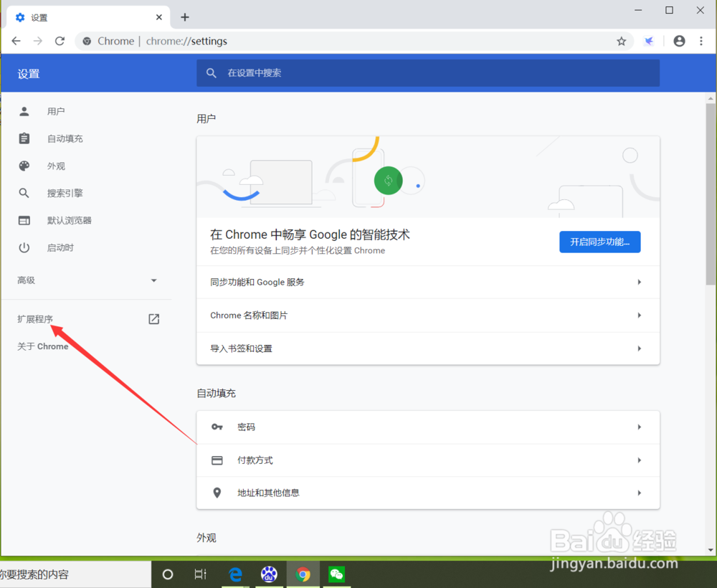Click the 启动时 power icon
Viewport: 717px width, 588px height.
[24, 247]
